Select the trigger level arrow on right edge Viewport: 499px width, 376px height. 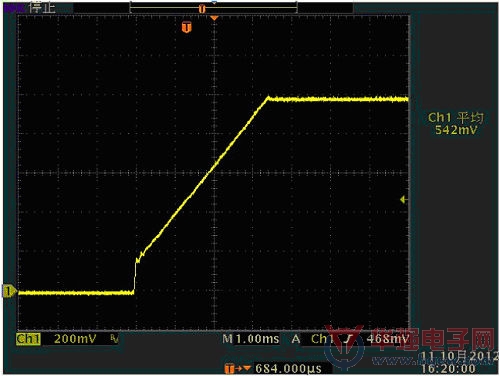pyautogui.click(x=404, y=199)
